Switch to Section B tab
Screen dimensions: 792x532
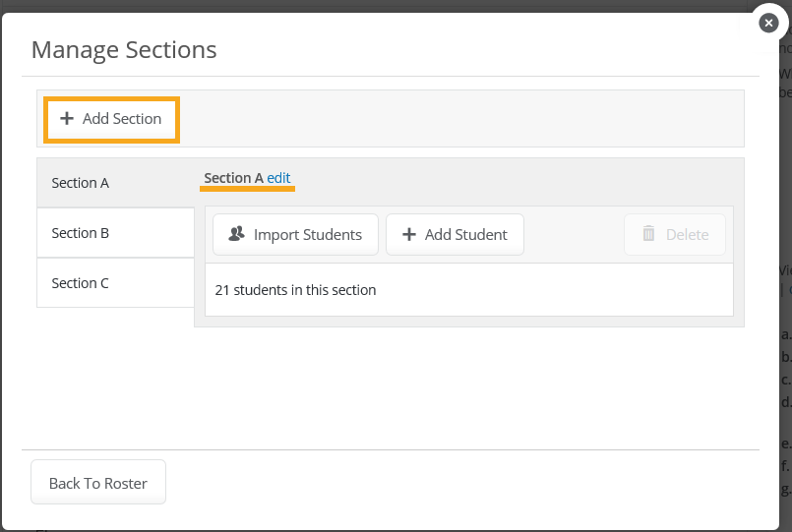[x=116, y=233]
